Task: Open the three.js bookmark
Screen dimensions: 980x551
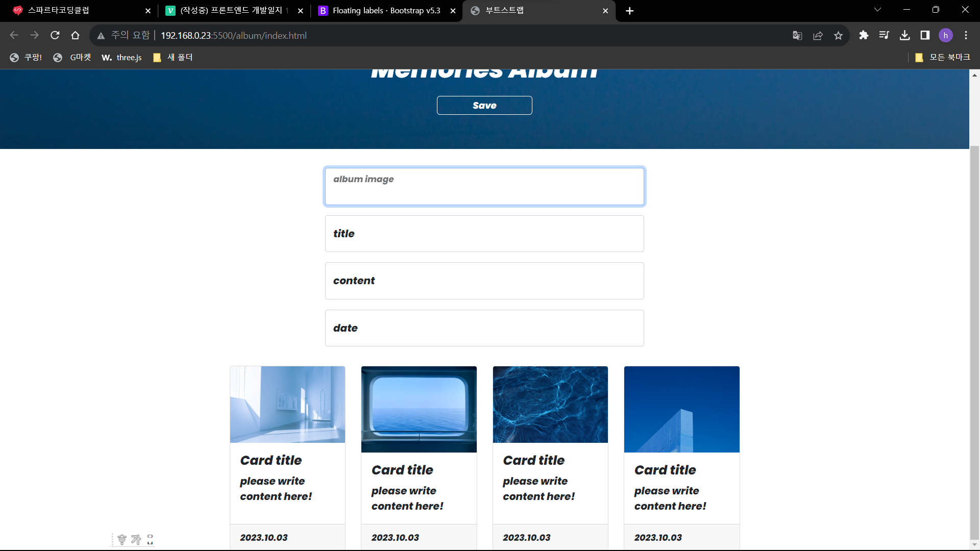Action: coord(122,58)
